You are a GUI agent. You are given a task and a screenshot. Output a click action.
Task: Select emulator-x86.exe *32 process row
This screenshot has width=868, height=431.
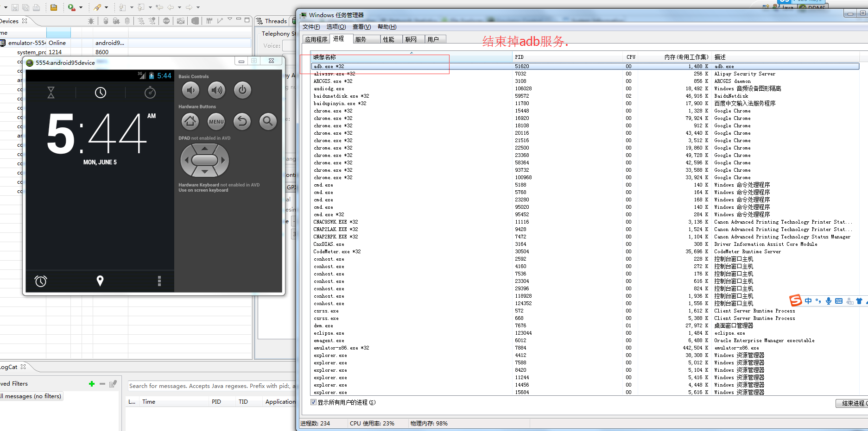[x=585, y=348]
